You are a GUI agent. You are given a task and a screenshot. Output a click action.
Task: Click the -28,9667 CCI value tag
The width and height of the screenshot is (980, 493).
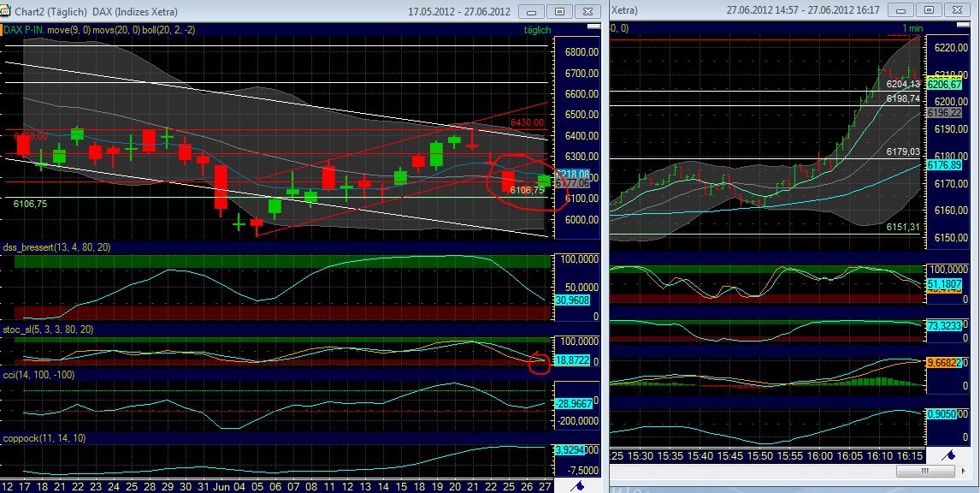573,405
